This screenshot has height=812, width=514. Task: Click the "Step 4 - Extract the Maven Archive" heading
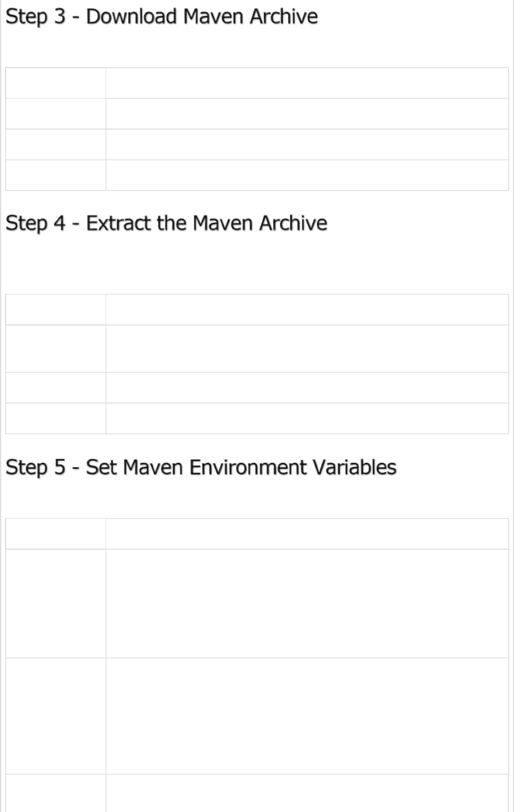point(166,223)
